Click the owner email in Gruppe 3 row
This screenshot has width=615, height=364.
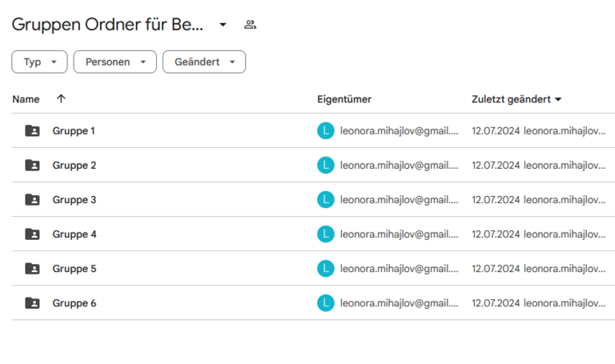point(399,200)
